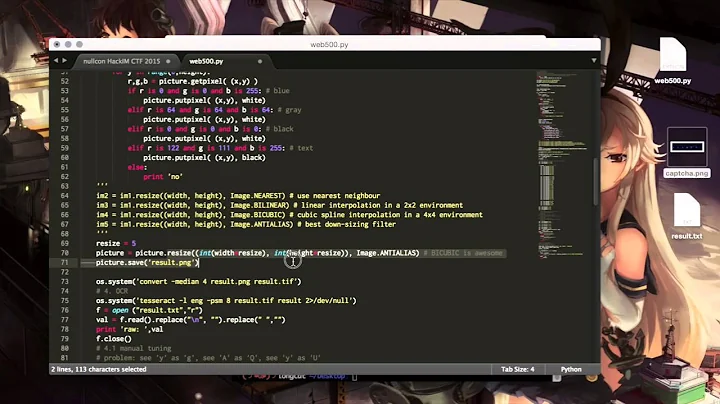Open the captcha.png desktop thumbnail

click(687, 147)
